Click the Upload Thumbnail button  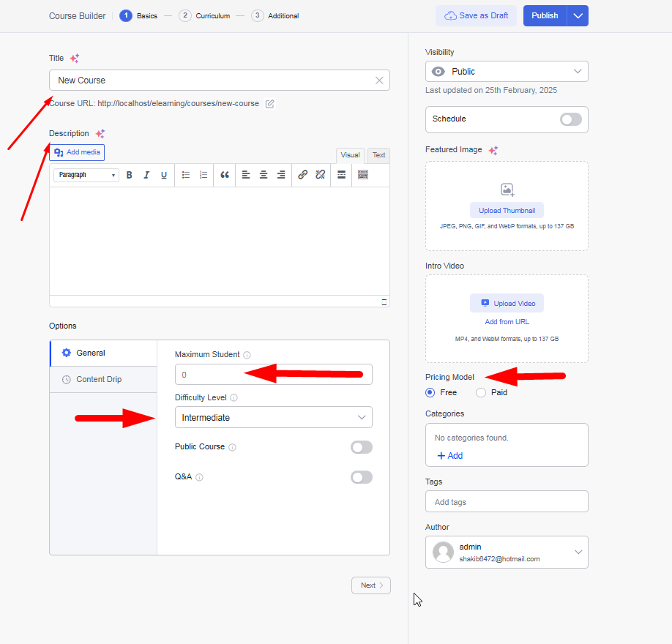507,211
